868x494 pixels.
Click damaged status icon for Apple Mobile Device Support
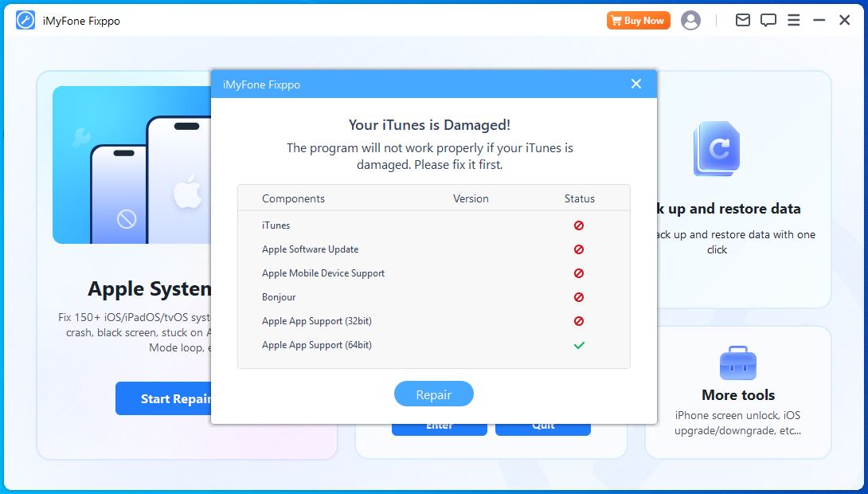click(579, 273)
